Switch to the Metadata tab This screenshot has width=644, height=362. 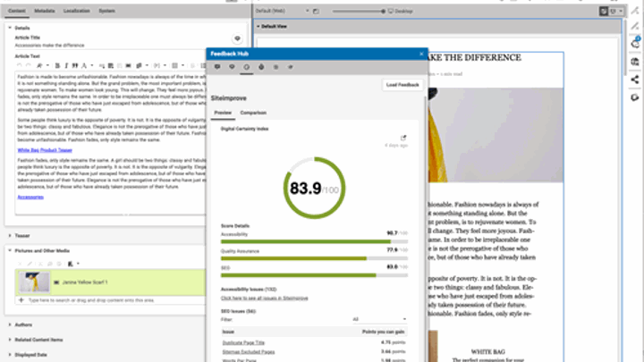pyautogui.click(x=45, y=11)
